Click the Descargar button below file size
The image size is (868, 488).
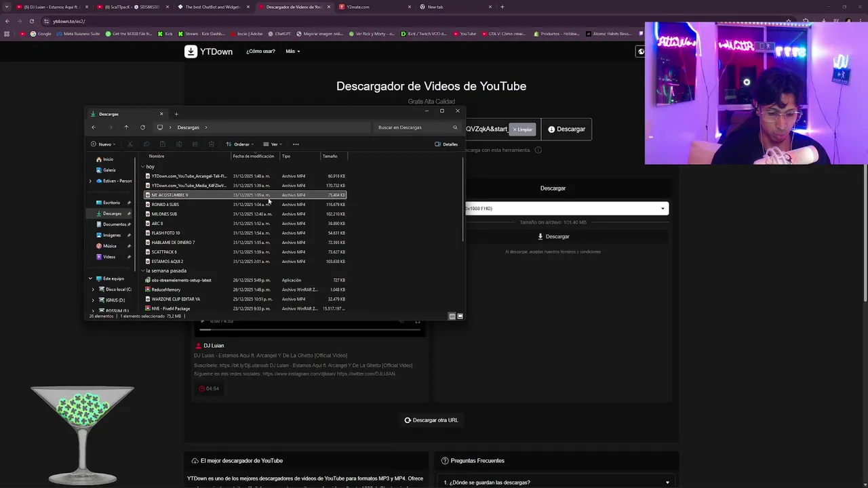[553, 237]
